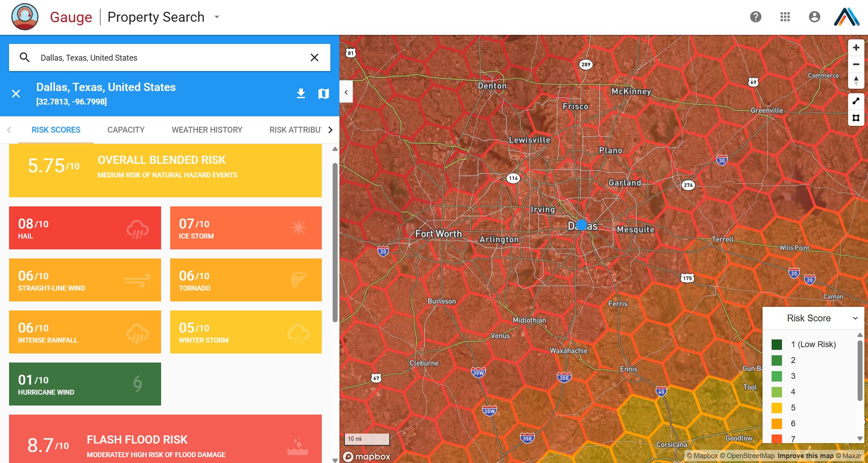Click the company logo at top right
The image size is (868, 463).
[846, 17]
